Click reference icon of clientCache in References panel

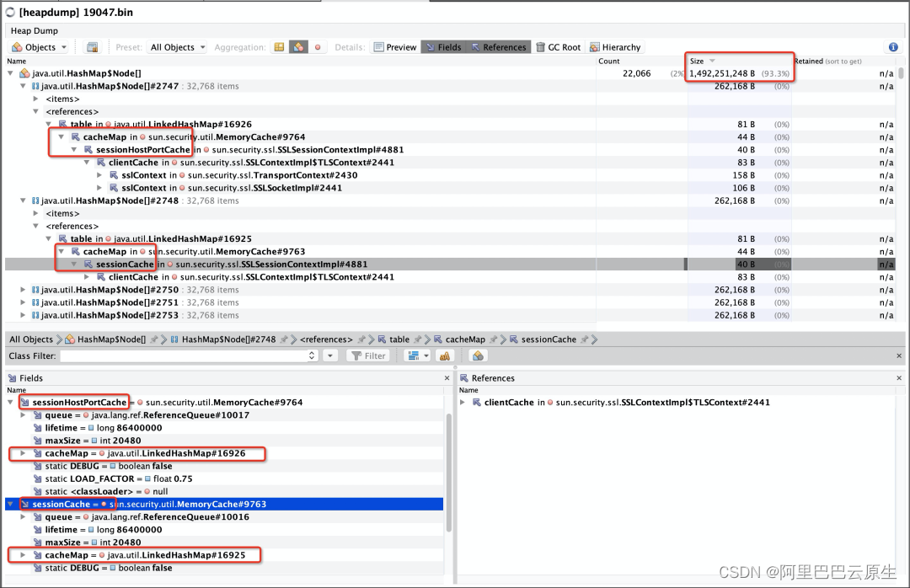pyautogui.click(x=476, y=403)
